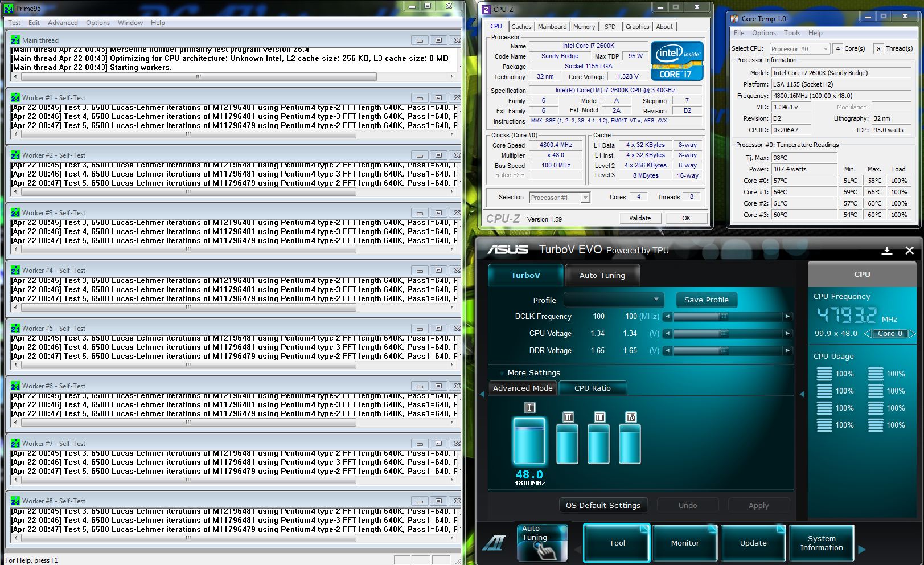Select core I ratio bar in TurboV

[529, 441]
